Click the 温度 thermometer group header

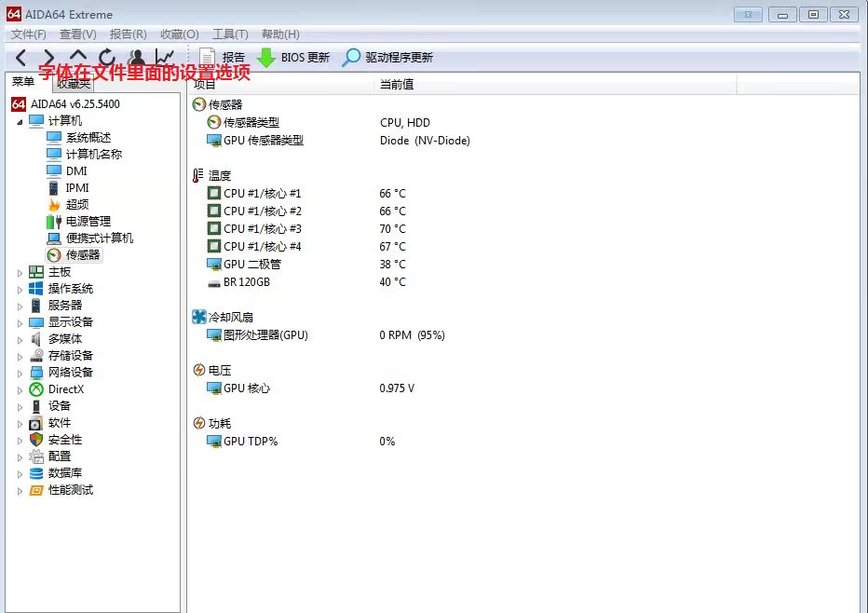211,175
